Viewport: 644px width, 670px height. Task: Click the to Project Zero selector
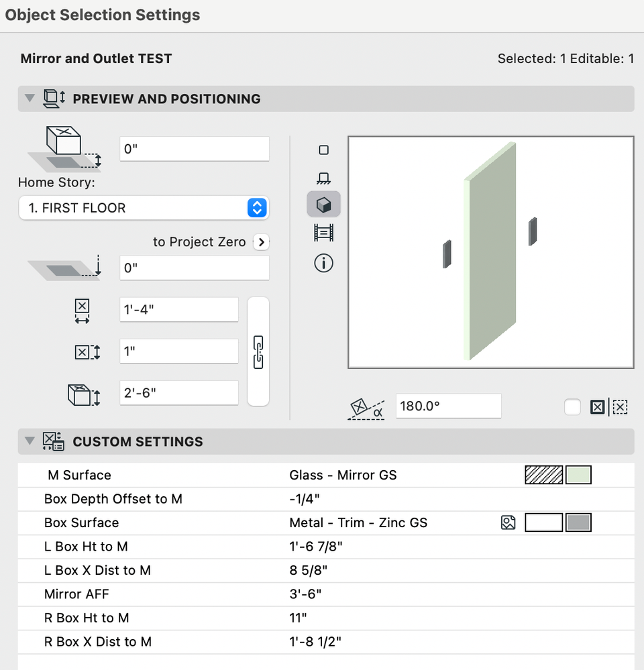(261, 242)
